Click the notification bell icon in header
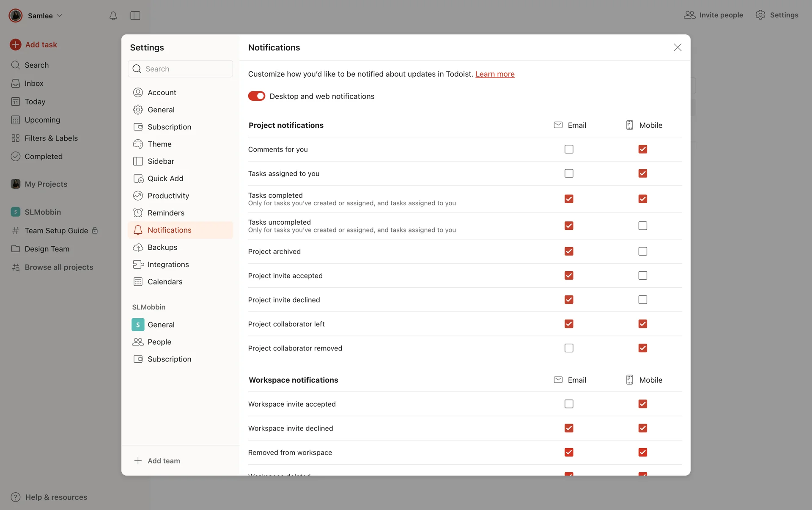The height and width of the screenshot is (510, 812). 113,16
